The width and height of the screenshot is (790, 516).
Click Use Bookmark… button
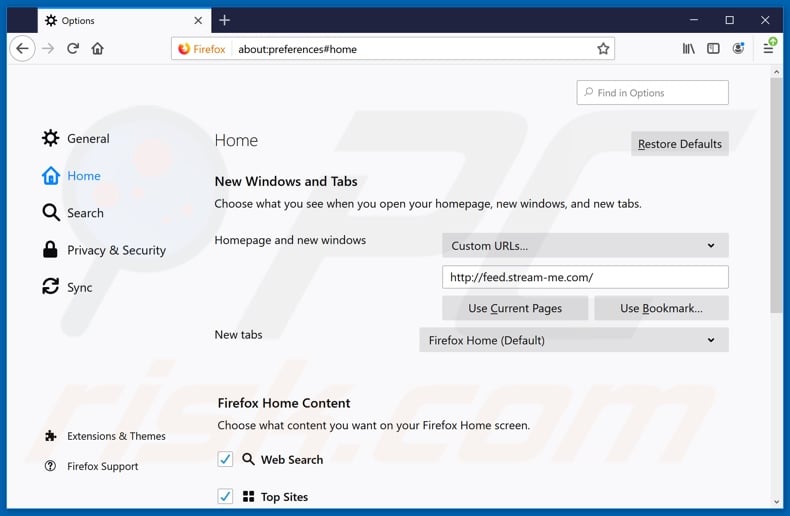click(661, 308)
